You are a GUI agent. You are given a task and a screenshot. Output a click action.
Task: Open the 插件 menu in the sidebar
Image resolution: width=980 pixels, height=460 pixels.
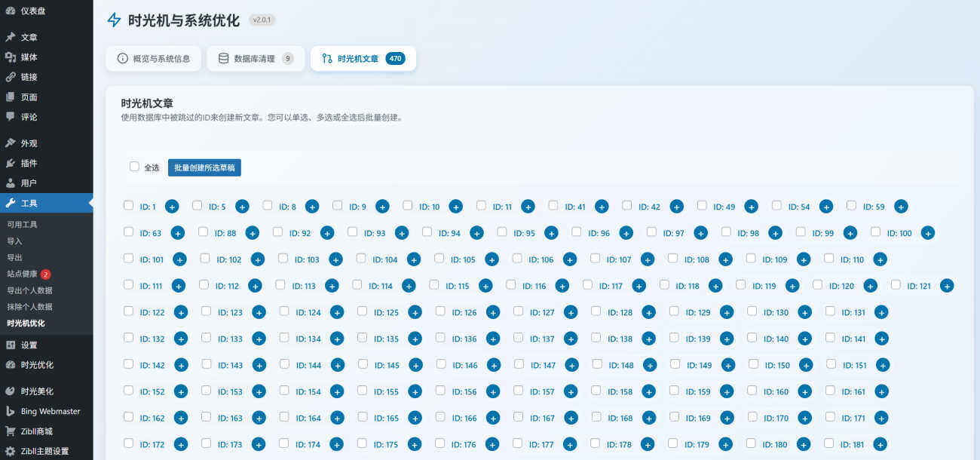coord(29,163)
